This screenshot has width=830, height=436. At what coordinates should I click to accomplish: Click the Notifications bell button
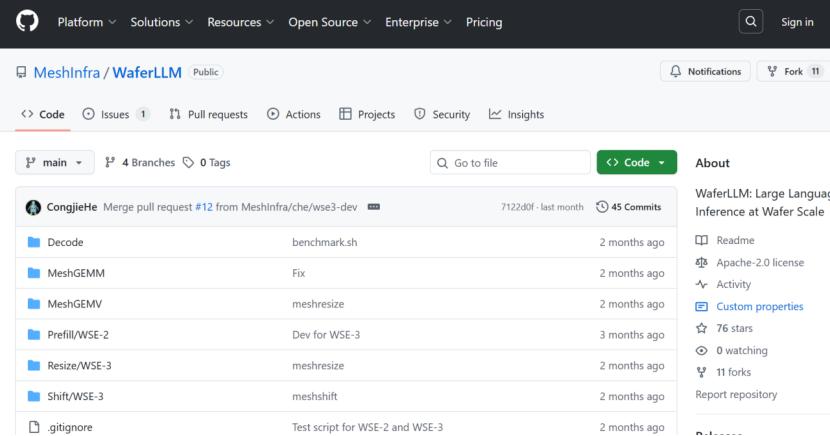pyautogui.click(x=705, y=72)
